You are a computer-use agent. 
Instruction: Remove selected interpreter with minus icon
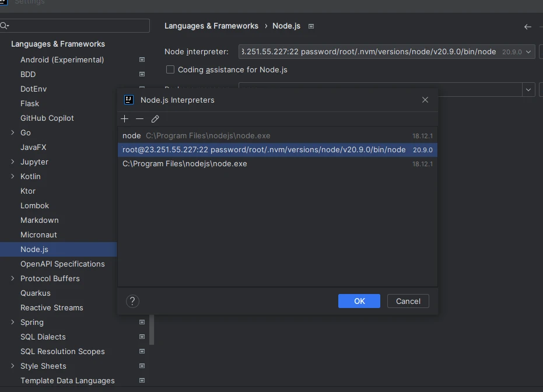(x=139, y=119)
